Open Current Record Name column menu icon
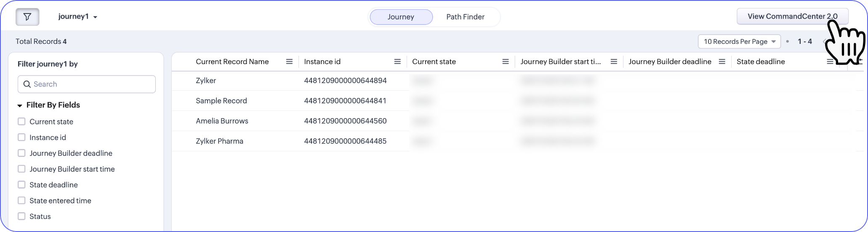This screenshot has height=232, width=868. point(289,62)
